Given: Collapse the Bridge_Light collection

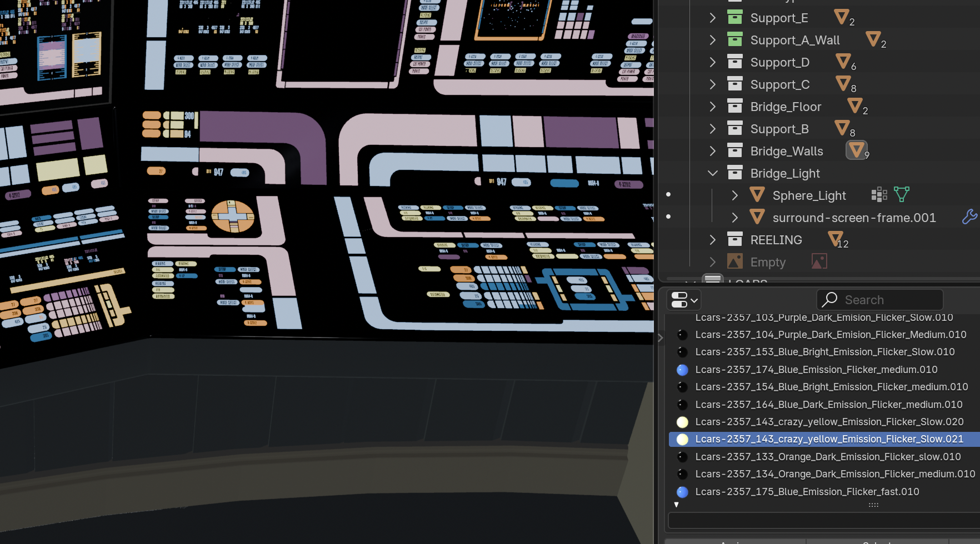Looking at the screenshot, I should (713, 173).
